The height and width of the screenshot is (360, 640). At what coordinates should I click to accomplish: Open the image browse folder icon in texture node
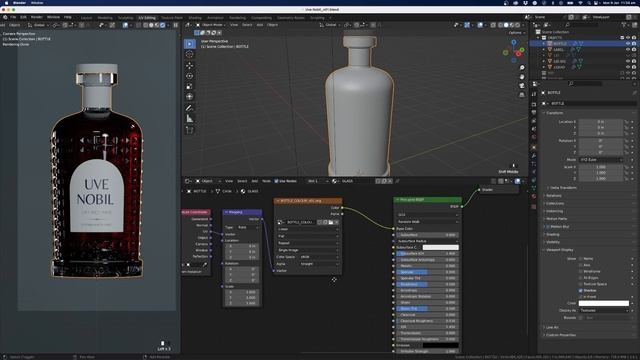(331, 222)
